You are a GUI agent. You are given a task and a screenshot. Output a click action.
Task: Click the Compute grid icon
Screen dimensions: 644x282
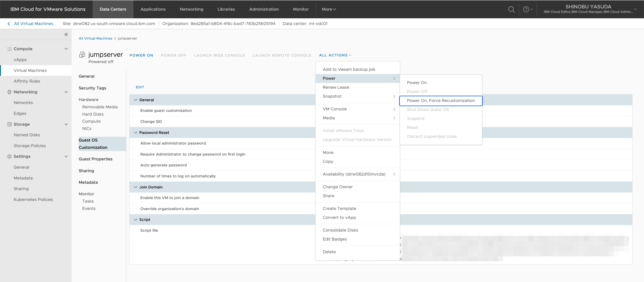click(x=10, y=49)
